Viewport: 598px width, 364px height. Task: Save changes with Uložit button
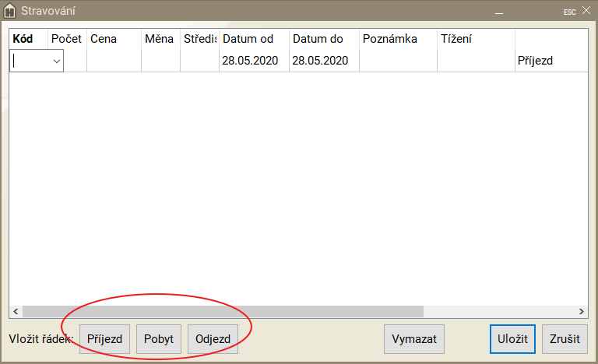point(512,339)
